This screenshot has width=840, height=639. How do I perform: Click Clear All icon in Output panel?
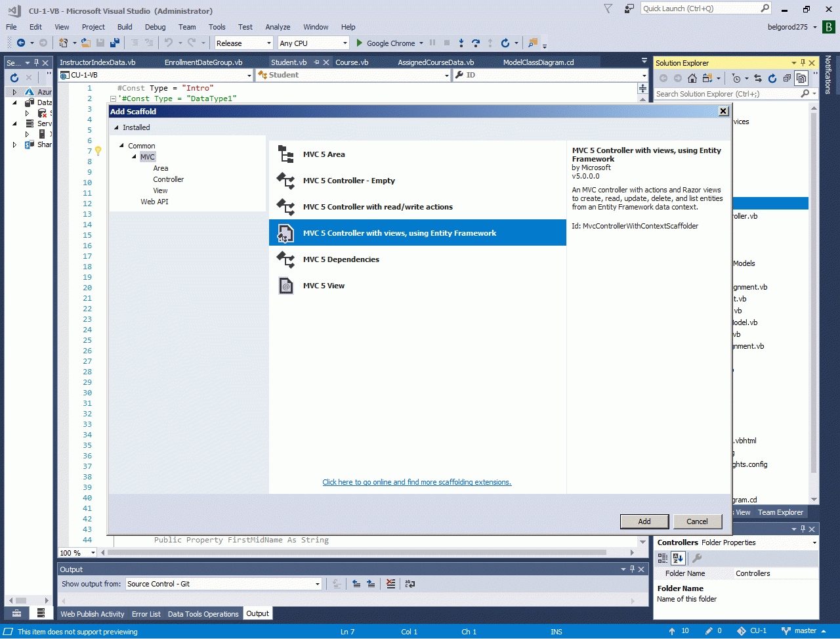point(391,584)
